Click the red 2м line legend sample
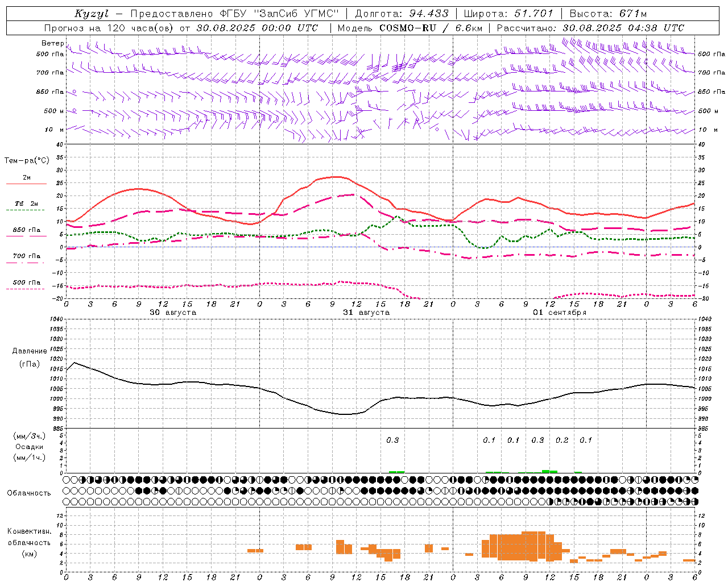728x582 pixels. pos(27,184)
